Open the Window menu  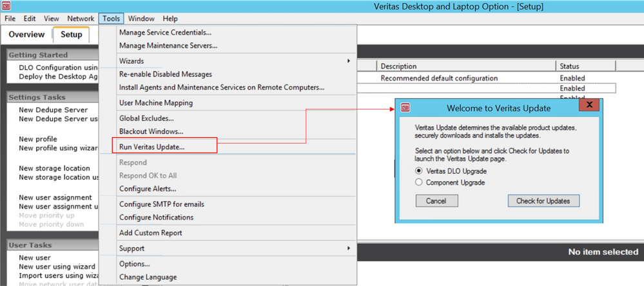(x=141, y=19)
